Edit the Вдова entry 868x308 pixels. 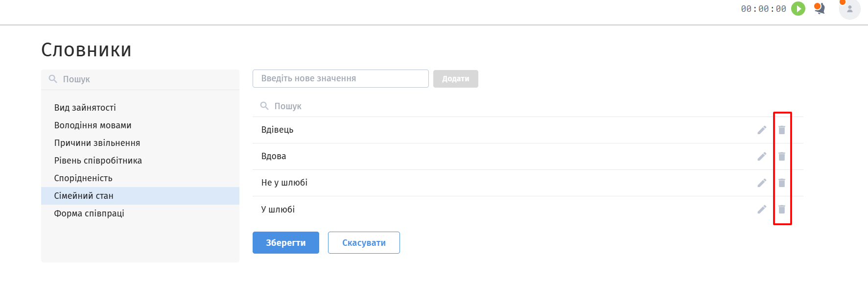point(762,156)
